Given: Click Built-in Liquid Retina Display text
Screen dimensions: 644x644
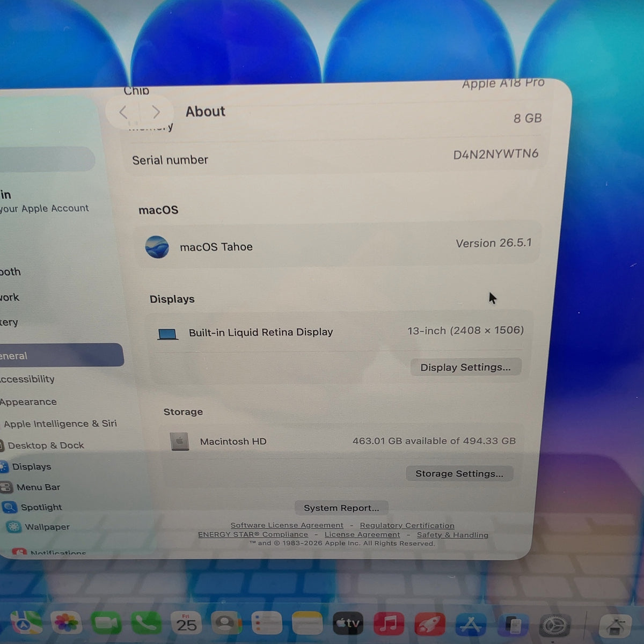Looking at the screenshot, I should (x=261, y=332).
